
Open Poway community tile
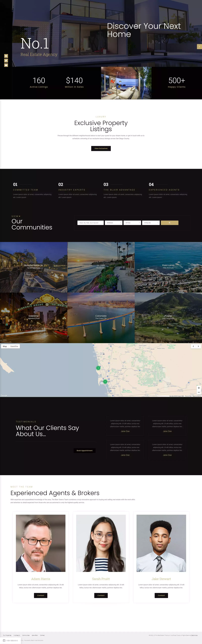click(x=168, y=318)
